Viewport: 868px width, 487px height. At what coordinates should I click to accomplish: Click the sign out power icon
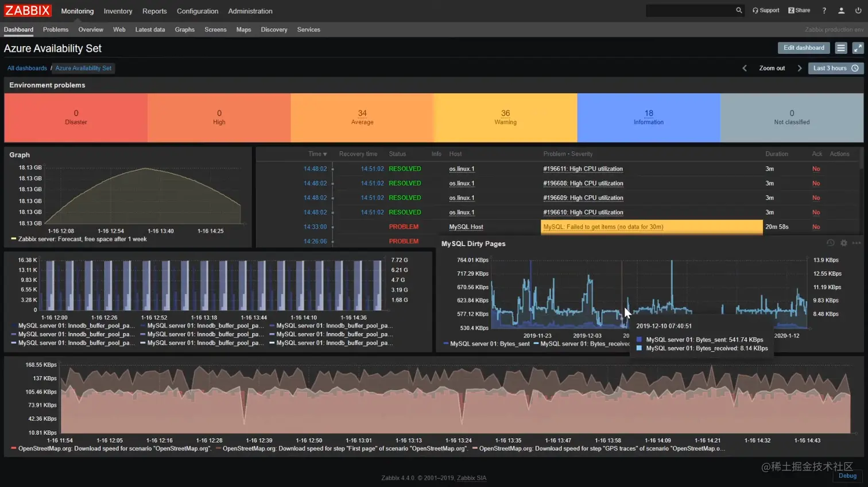tap(857, 10)
